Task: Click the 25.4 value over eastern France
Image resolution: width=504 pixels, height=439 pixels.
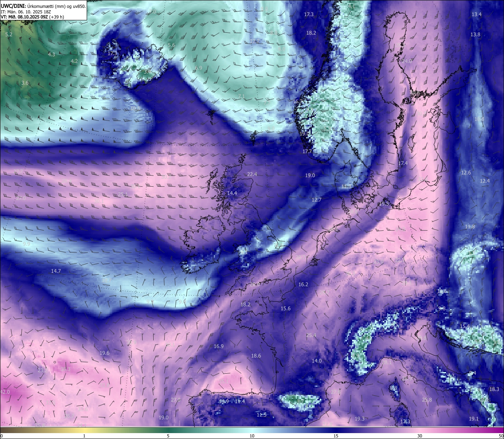Action: [311, 335]
